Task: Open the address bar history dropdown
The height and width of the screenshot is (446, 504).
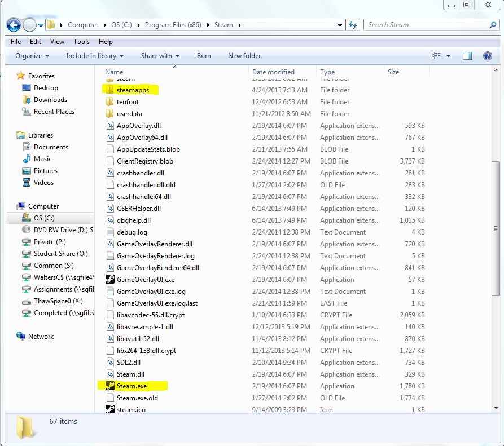Action: [340, 25]
